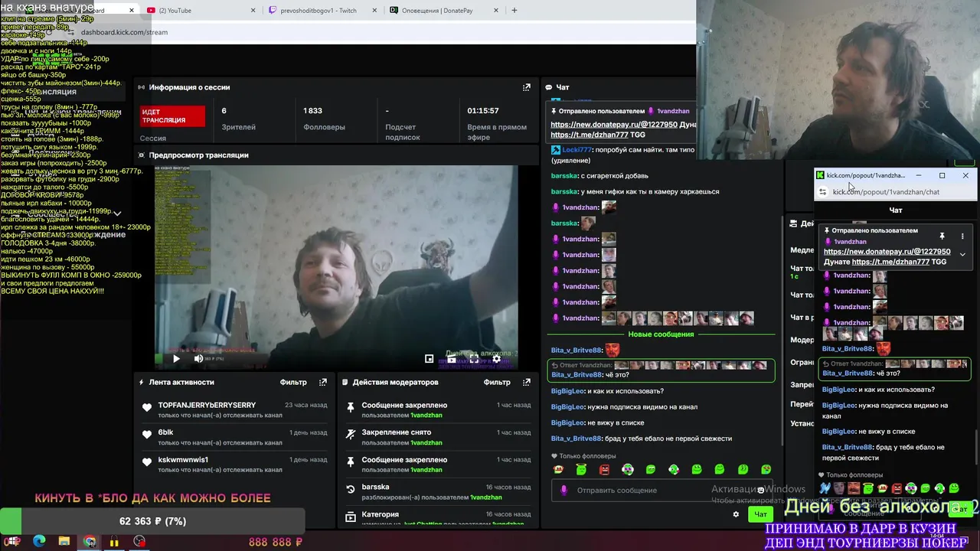This screenshot has width=980, height=551.
Task: Click pin icon of first Сообщение закреплено entry
Action: [x=350, y=406]
